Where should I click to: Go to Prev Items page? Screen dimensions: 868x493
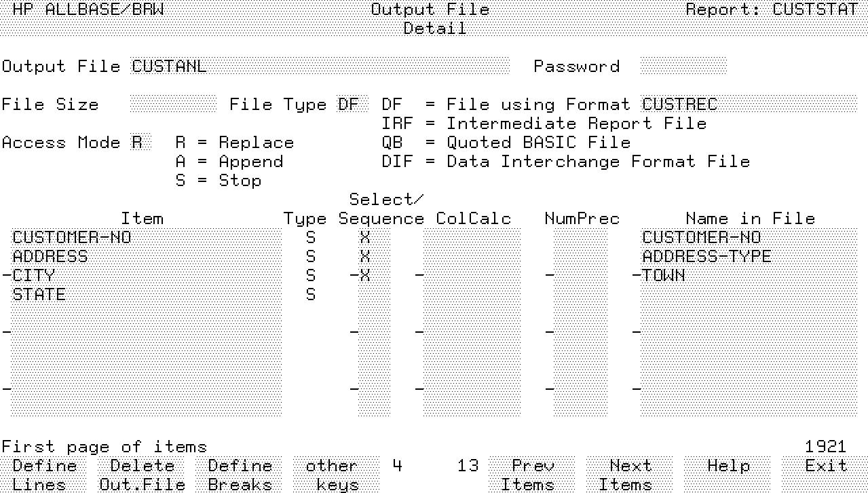(532, 475)
